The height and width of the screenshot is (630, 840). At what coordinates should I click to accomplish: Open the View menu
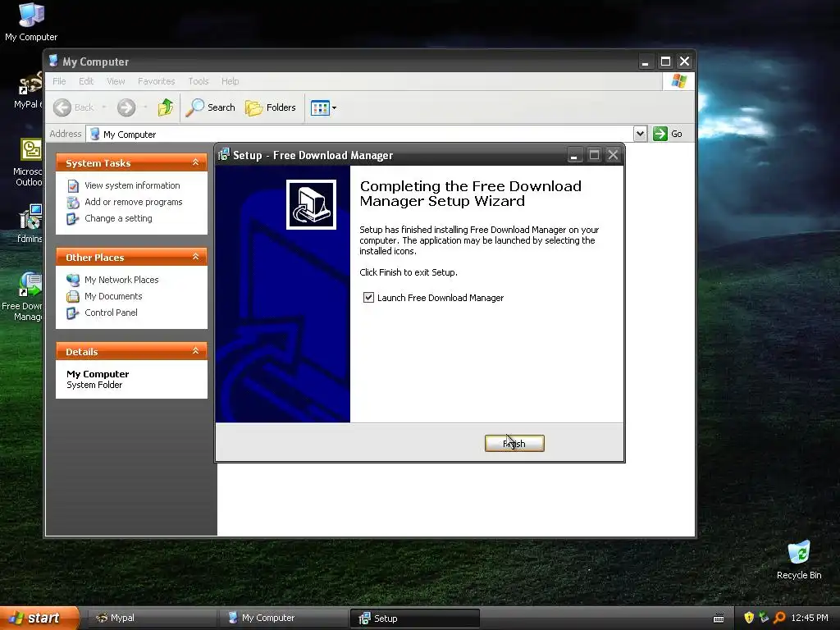(x=116, y=81)
